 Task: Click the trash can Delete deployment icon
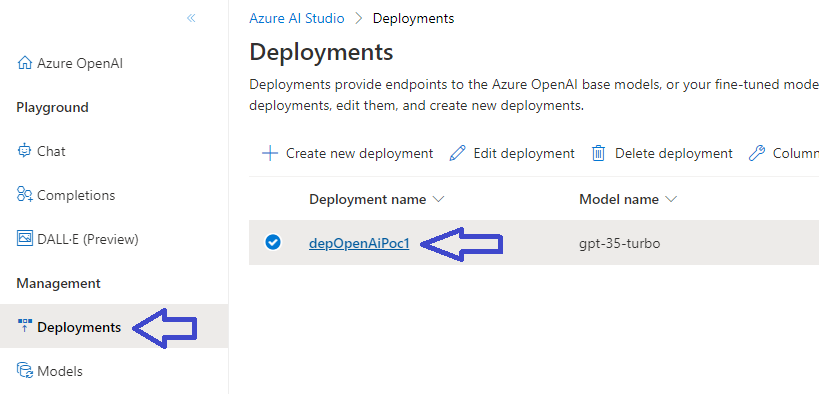(x=598, y=154)
